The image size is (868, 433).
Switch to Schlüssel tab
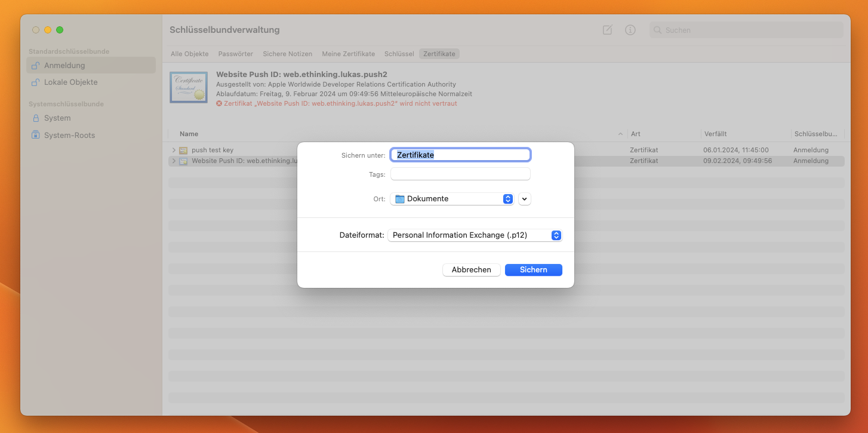[399, 54]
